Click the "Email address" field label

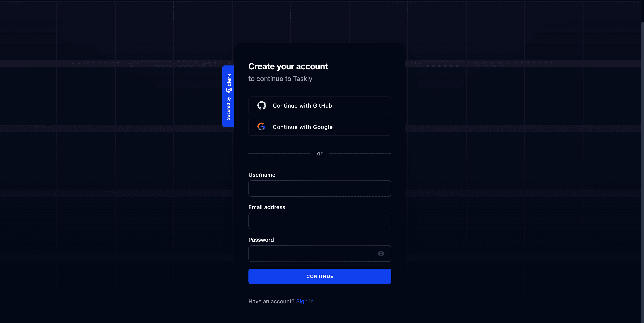point(267,207)
